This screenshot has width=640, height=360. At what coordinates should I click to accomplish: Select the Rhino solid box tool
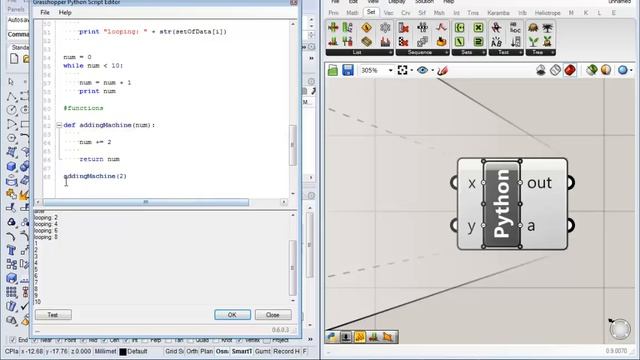(11, 166)
